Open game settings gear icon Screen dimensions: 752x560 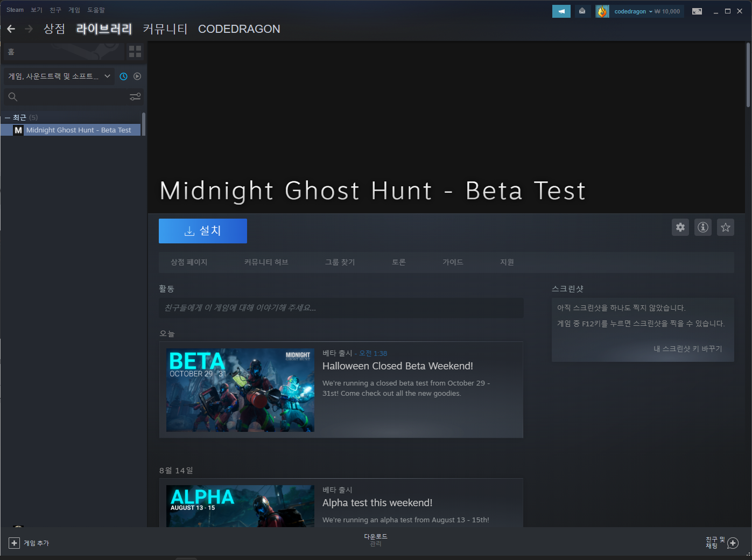[x=680, y=227]
